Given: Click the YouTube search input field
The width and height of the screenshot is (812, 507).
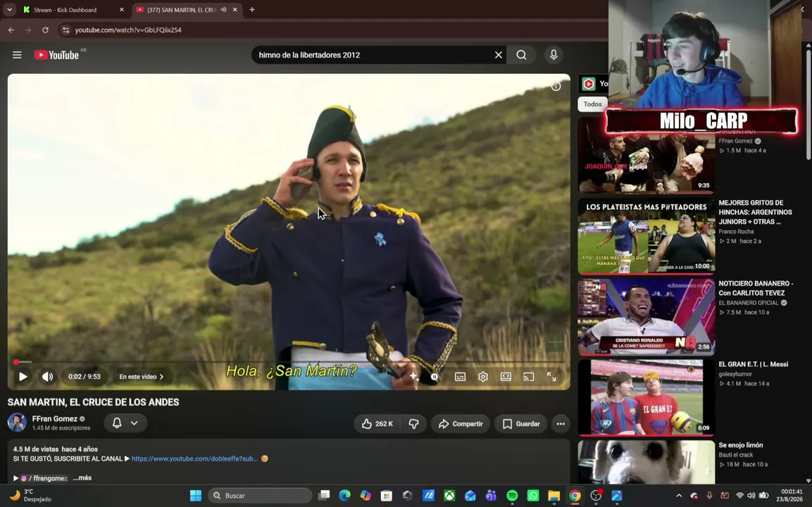Looking at the screenshot, I should [x=372, y=55].
